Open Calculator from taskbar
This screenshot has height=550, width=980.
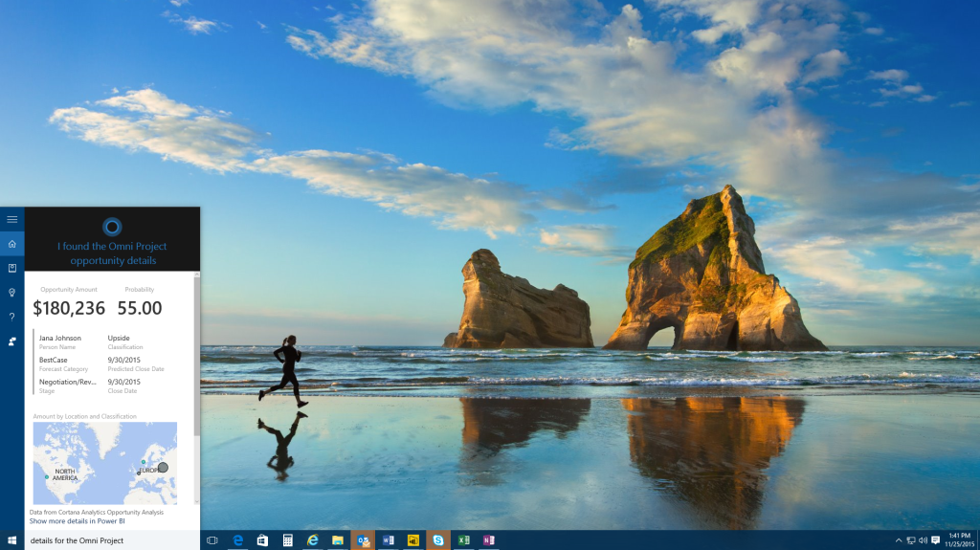point(287,540)
